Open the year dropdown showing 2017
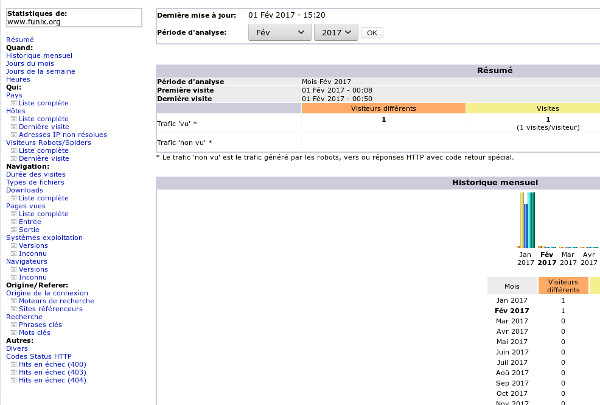 click(x=335, y=33)
